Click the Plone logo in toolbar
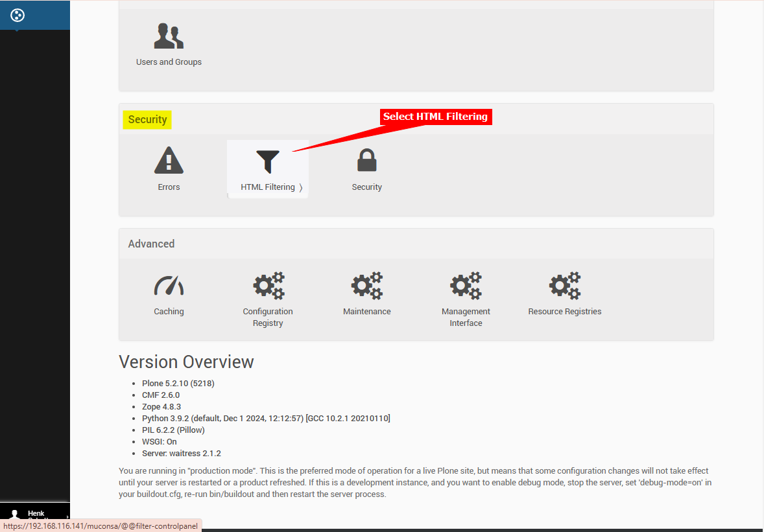This screenshot has height=532, width=764. [18, 16]
